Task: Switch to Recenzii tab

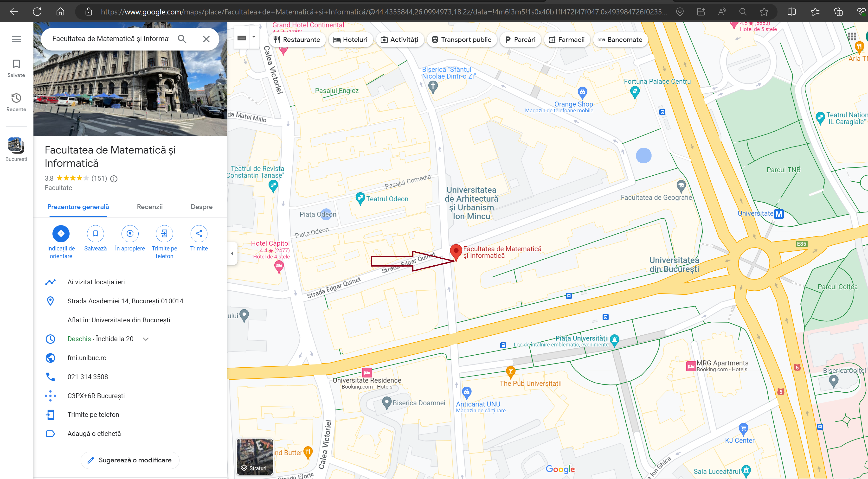Action: (x=150, y=207)
